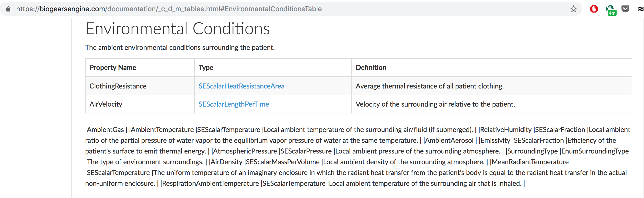
Task: Open the SEScalarHeatResistanceArea link
Action: tap(241, 86)
